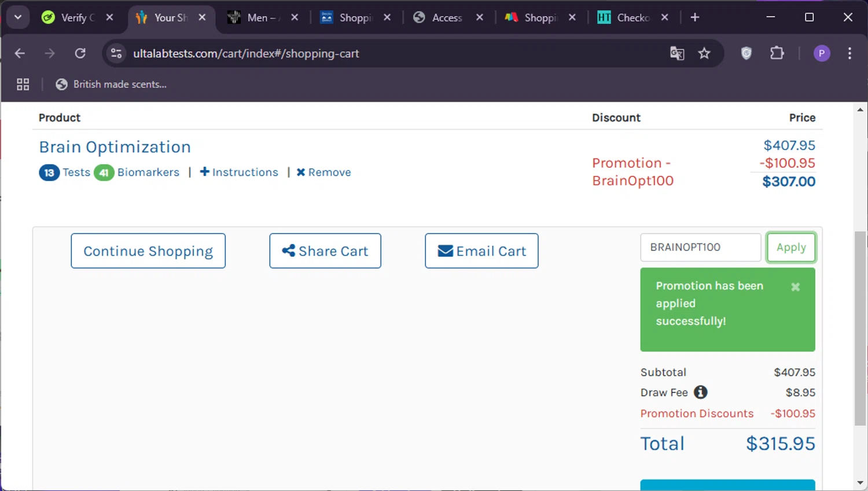Click the Share Cart button
The width and height of the screenshot is (868, 491).
pos(325,251)
